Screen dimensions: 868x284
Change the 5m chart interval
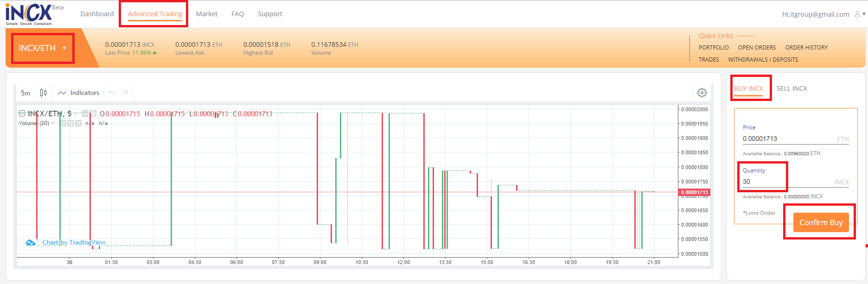pos(26,93)
